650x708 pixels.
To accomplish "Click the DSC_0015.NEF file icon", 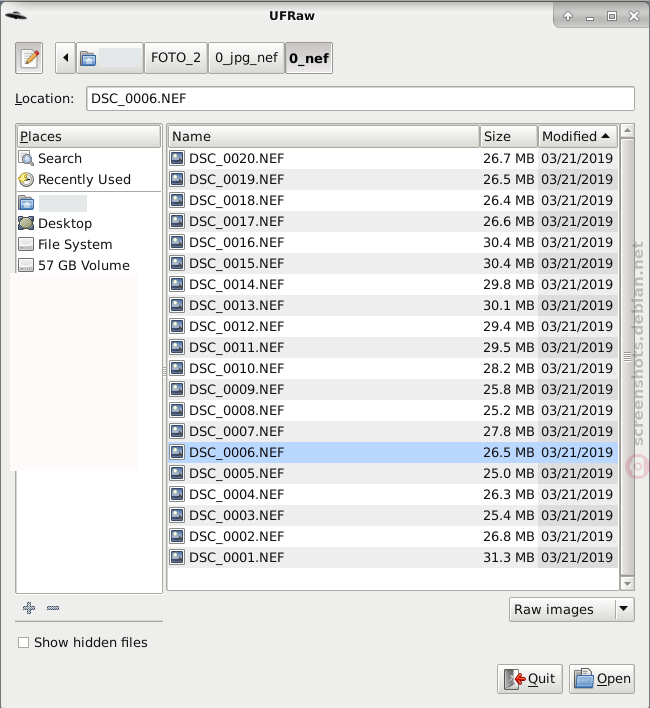I will 177,263.
